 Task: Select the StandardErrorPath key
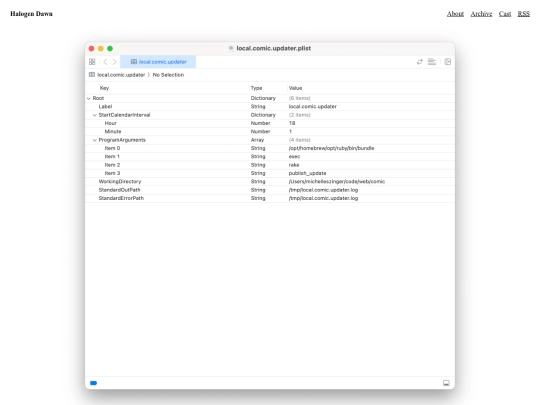[x=121, y=198]
